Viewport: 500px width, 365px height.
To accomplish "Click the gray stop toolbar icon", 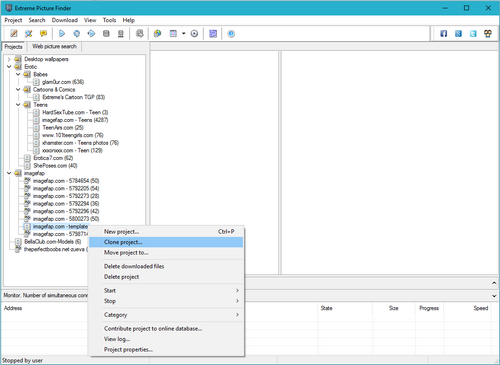I will [106, 33].
